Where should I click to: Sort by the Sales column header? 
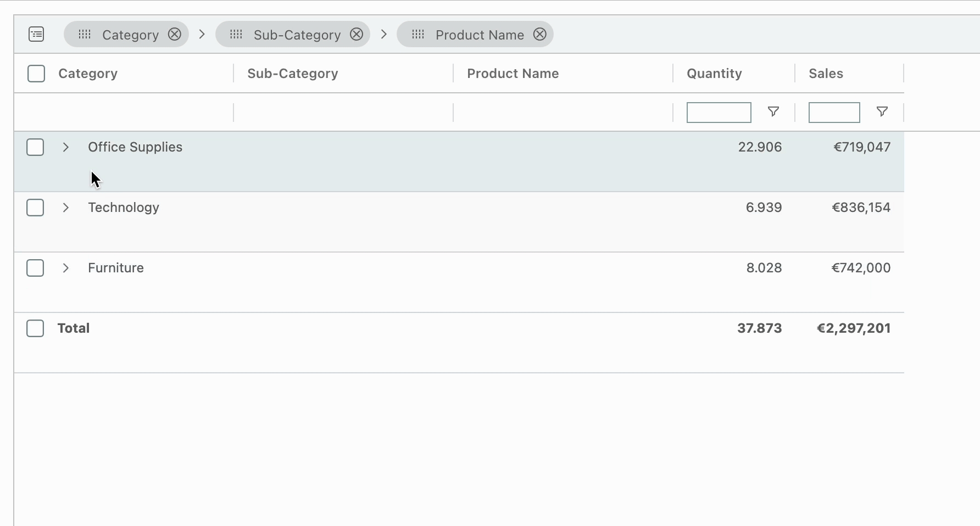826,74
